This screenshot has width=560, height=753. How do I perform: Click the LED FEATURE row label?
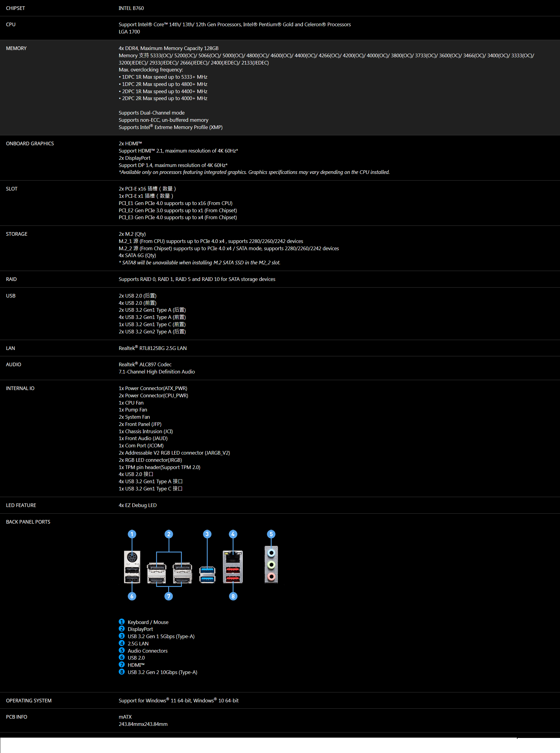(x=21, y=506)
